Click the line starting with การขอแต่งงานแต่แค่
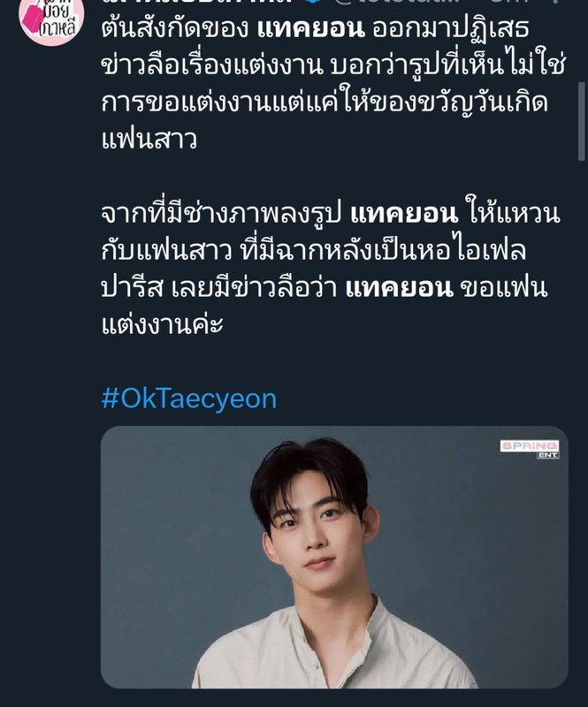This screenshot has height=707, width=588. [325, 103]
